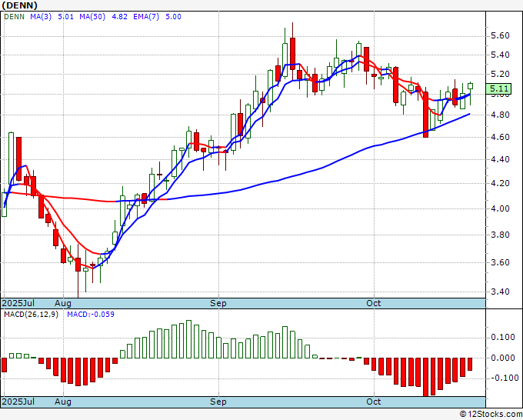Click the 3.60 price axis label

click(501, 262)
